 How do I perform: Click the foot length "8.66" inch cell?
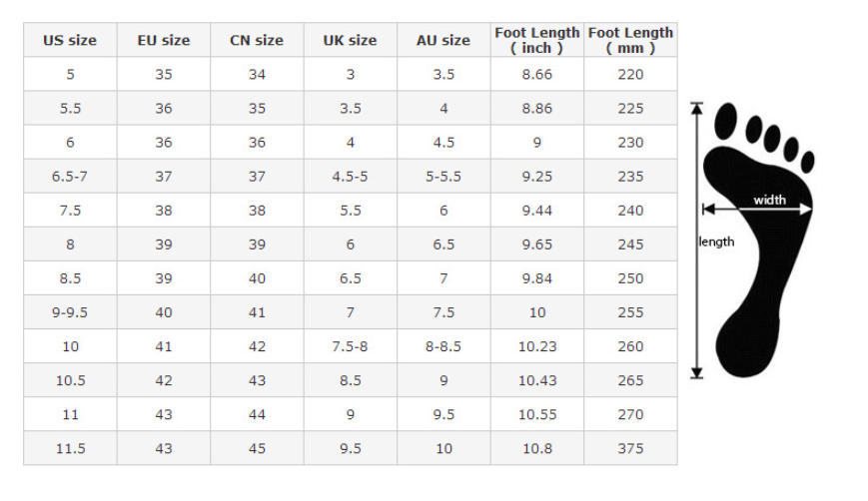pyautogui.click(x=537, y=75)
